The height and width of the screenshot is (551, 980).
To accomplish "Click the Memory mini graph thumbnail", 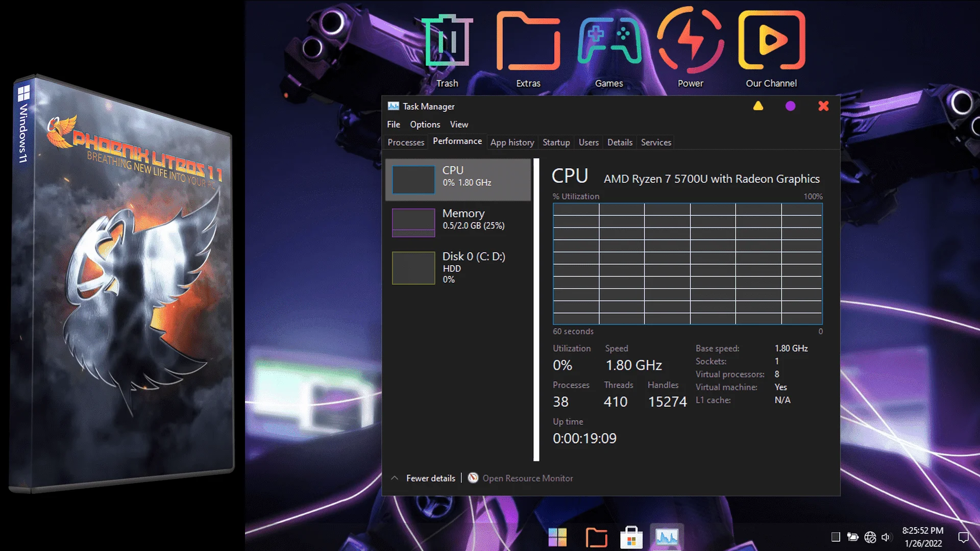I will (413, 222).
